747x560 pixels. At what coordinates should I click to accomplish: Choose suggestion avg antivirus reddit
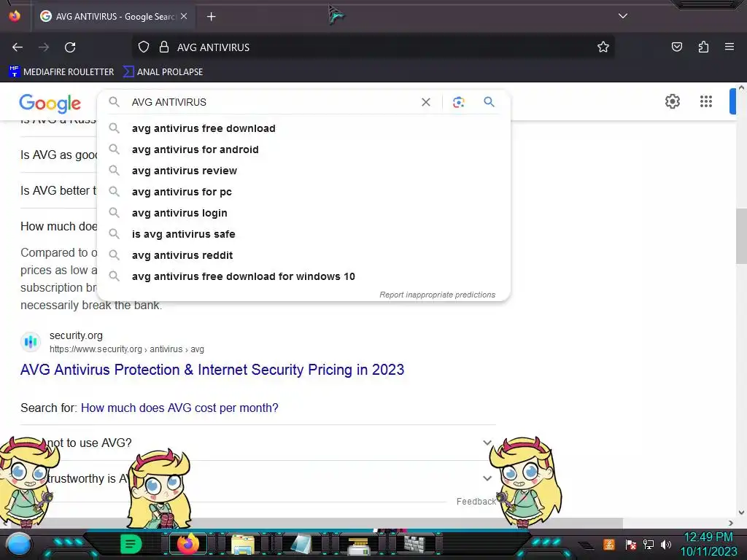(303, 255)
